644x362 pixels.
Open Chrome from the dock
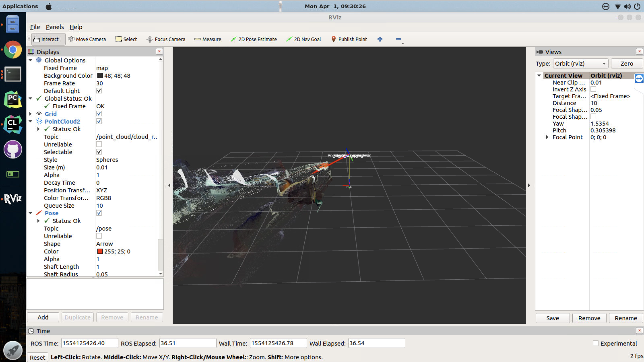(13, 49)
